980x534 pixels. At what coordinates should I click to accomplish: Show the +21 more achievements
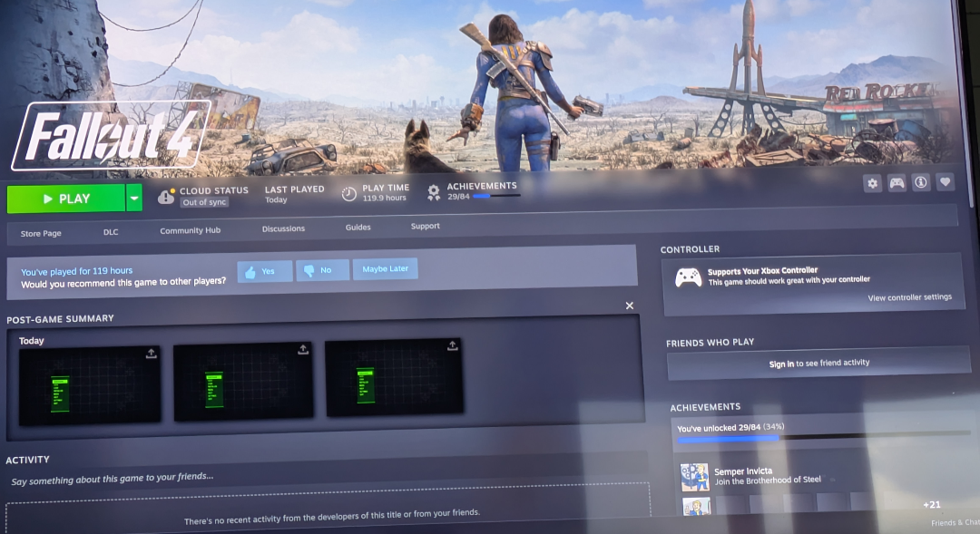pos(931,505)
